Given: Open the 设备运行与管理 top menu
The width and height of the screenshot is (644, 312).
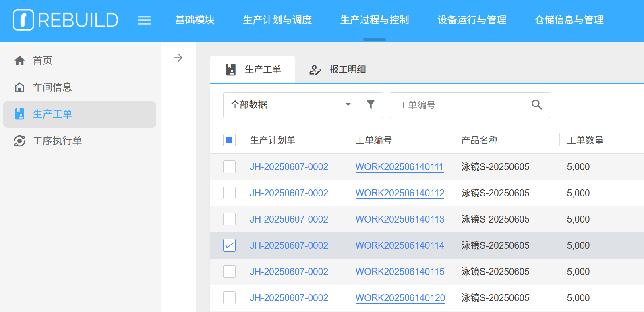Looking at the screenshot, I should coord(472,20).
